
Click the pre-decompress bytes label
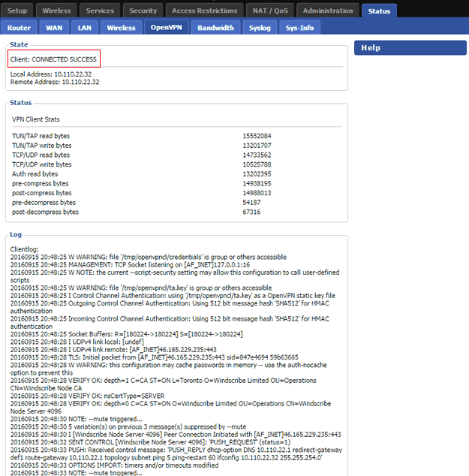[44, 203]
